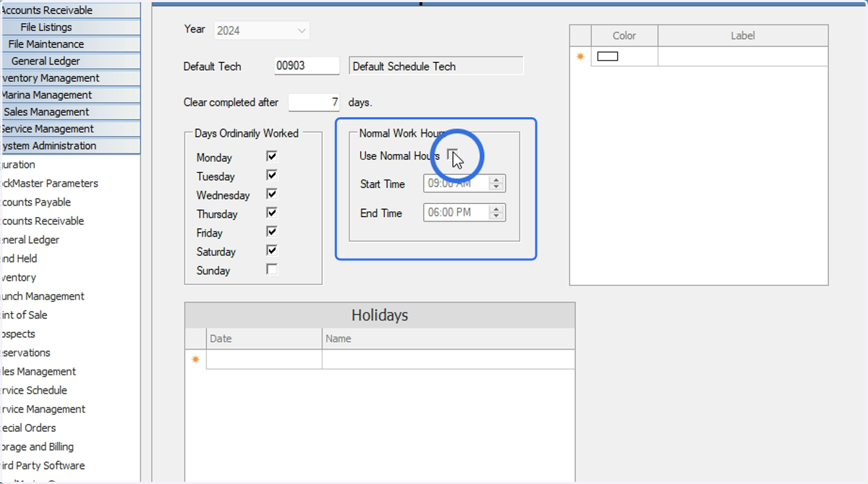This screenshot has height=484, width=868.
Task: Click the new row star in color grid
Action: click(x=580, y=56)
